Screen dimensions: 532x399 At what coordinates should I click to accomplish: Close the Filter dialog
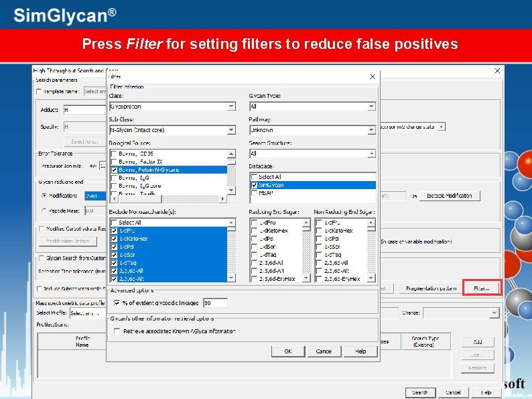pos(372,76)
